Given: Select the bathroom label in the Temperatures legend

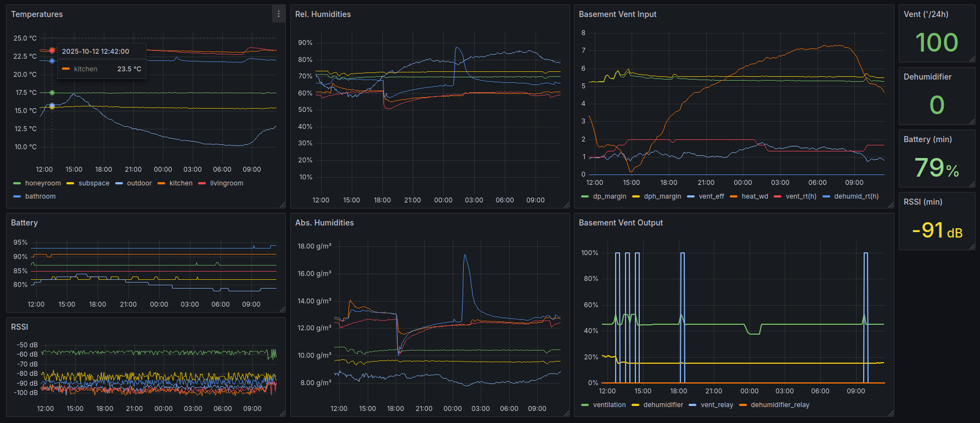Looking at the screenshot, I should (40, 196).
